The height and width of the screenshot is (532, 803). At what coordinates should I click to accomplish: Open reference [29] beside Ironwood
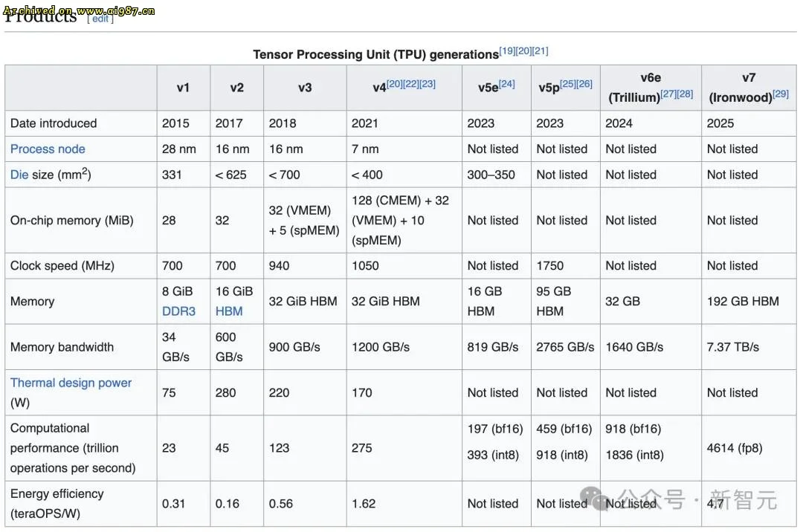tap(780, 95)
